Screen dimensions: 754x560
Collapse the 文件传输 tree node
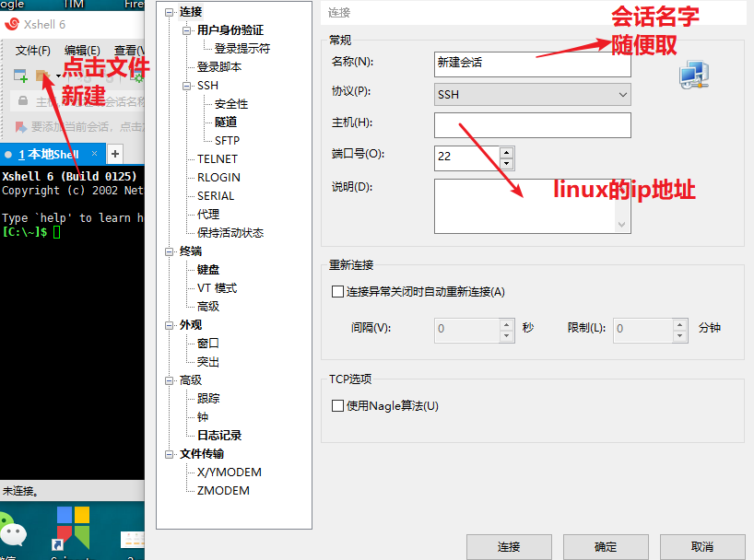coord(169,454)
